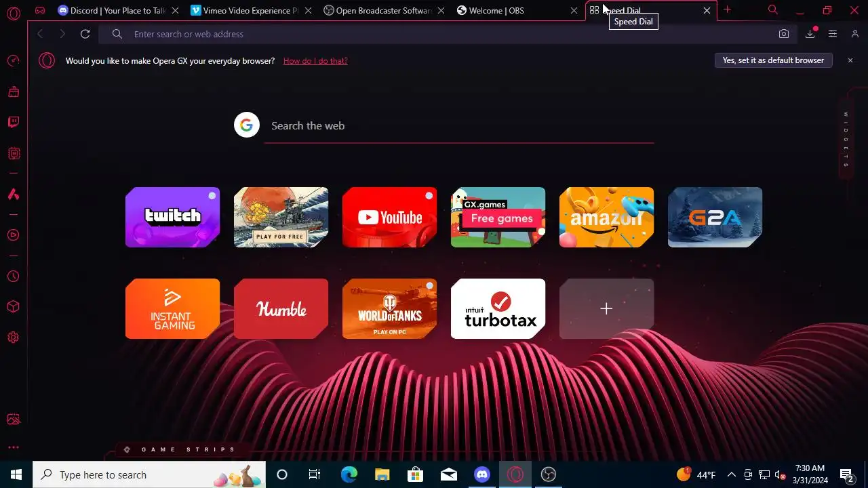The image size is (868, 488).
Task: Click the Search the web box
Action: click(459, 126)
